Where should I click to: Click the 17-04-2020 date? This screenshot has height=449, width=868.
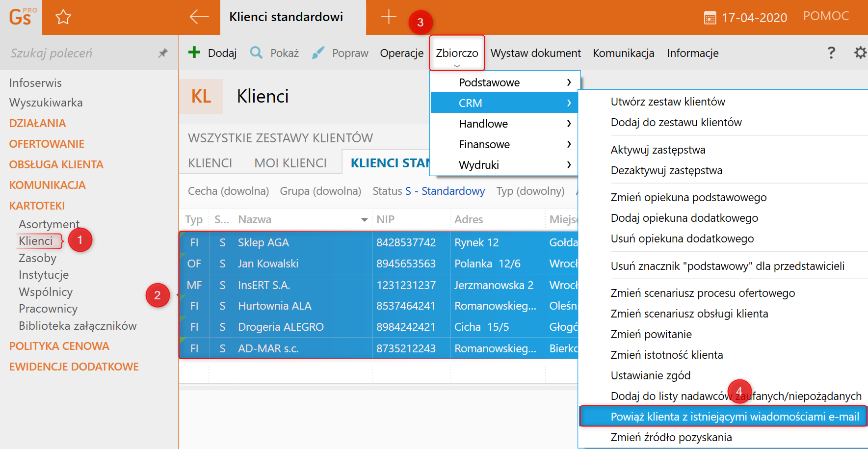pyautogui.click(x=754, y=18)
